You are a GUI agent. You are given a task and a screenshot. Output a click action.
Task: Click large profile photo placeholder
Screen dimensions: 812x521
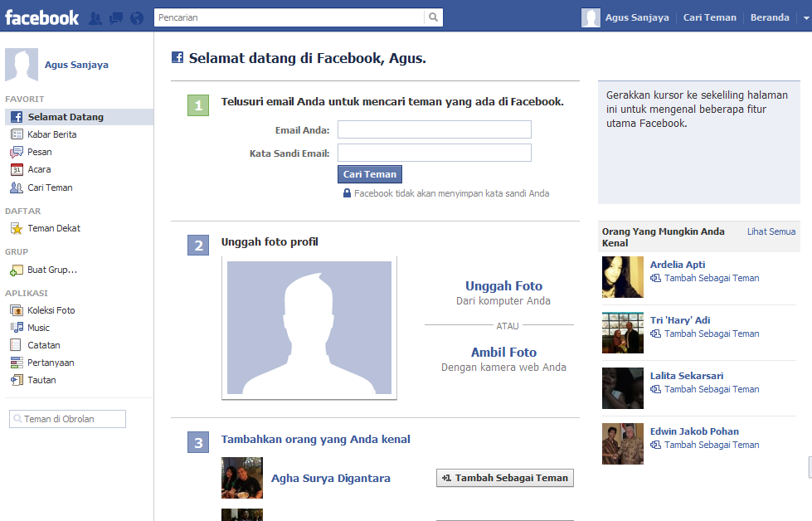click(x=309, y=328)
